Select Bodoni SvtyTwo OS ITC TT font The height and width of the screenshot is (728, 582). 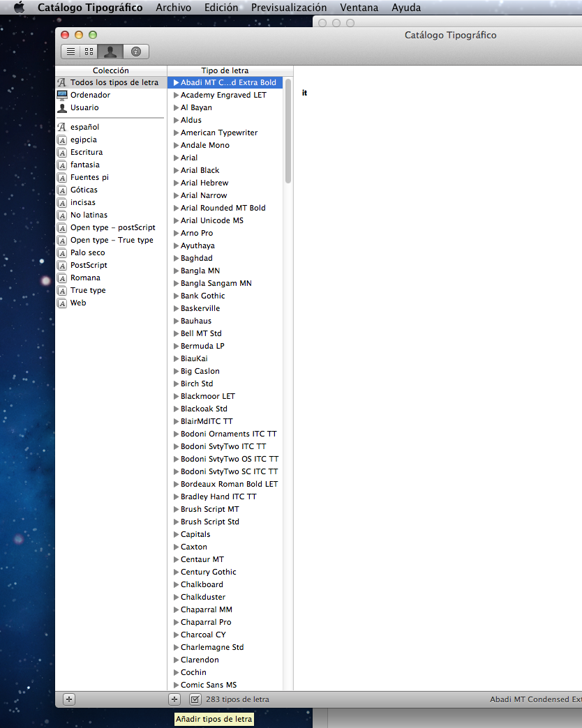tap(230, 459)
